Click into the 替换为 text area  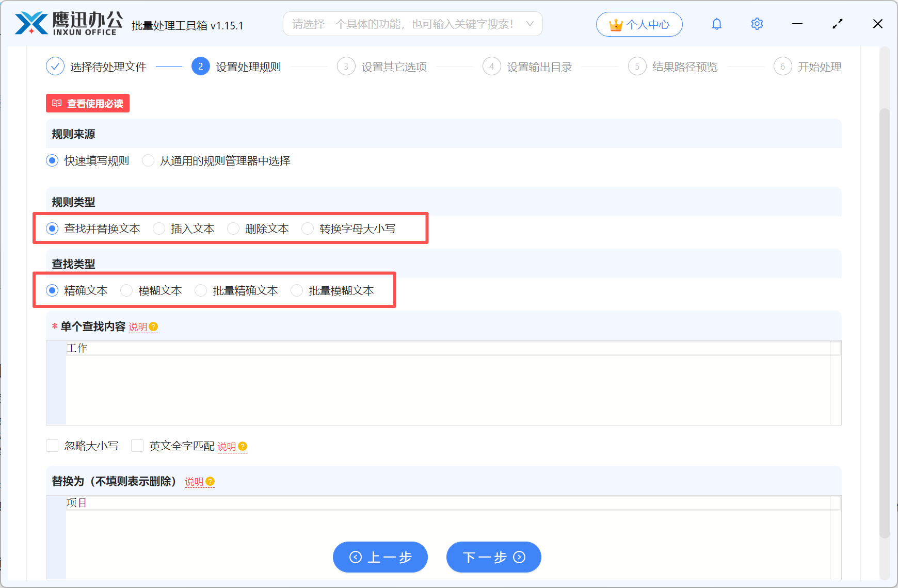pos(444,537)
